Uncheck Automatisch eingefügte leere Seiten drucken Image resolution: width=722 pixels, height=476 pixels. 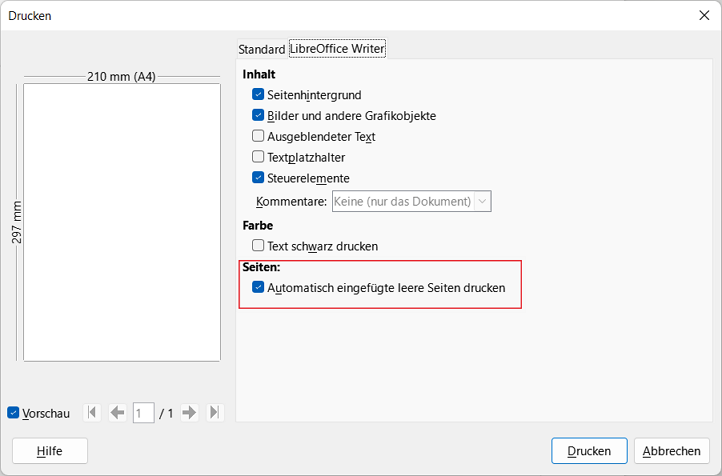pyautogui.click(x=258, y=288)
